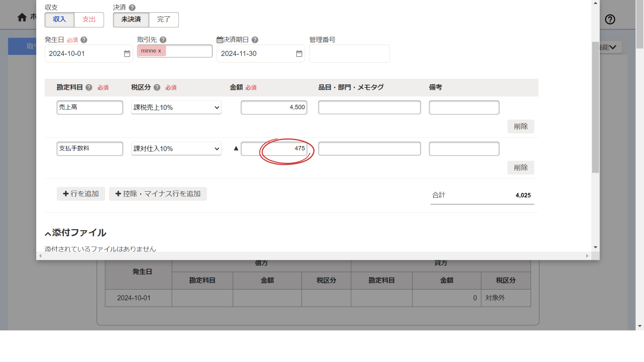Click the help icon next to 決済 label
The width and height of the screenshot is (644, 362).
coord(132,7)
